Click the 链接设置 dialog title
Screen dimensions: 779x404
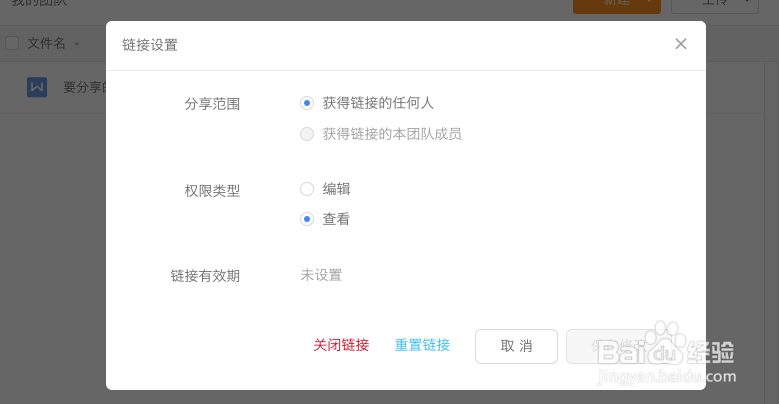[x=150, y=45]
